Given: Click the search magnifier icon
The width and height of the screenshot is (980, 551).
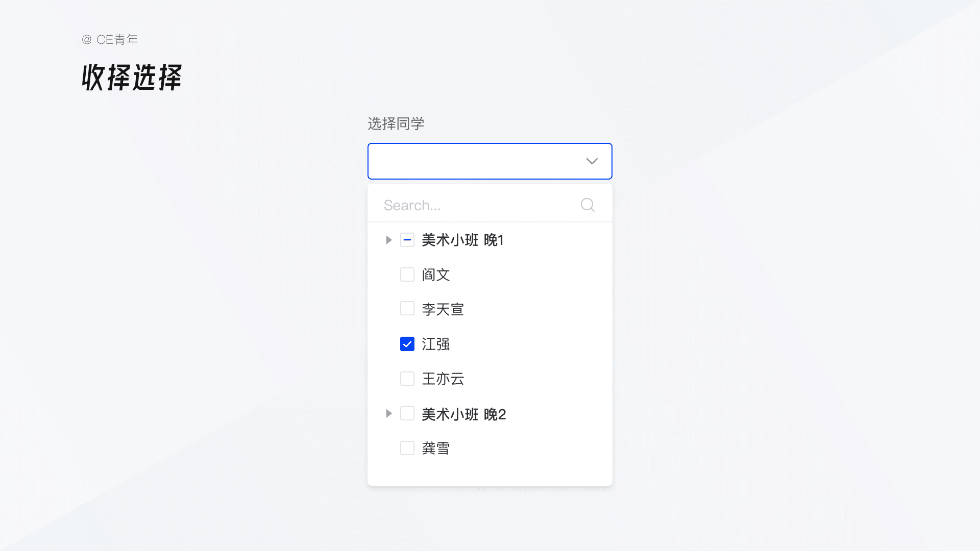Looking at the screenshot, I should 587,205.
